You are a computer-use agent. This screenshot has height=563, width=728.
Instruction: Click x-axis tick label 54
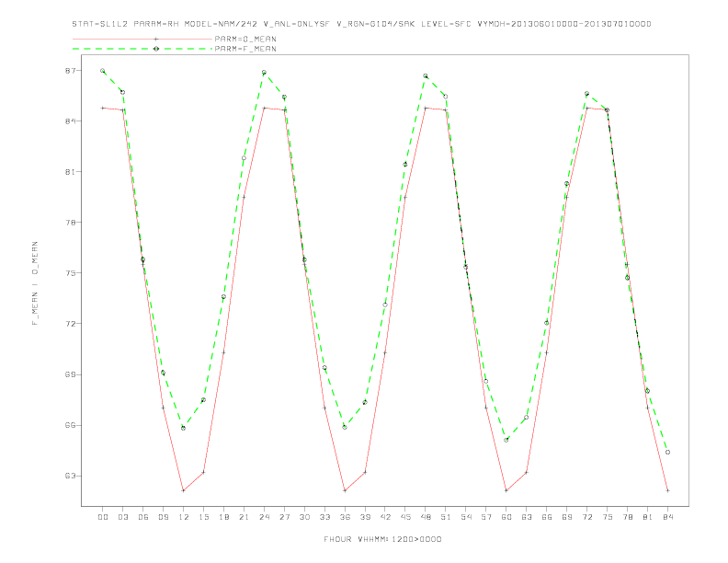(x=466, y=517)
